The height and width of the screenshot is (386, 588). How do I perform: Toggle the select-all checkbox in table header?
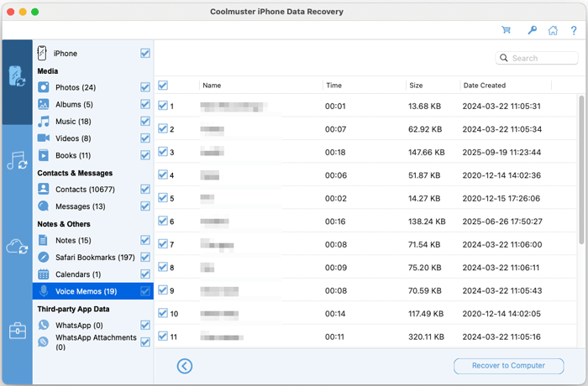(x=163, y=85)
